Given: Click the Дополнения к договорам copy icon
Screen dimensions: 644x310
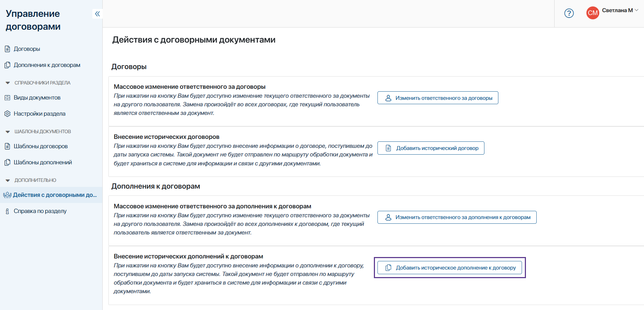Looking at the screenshot, I should point(7,65).
